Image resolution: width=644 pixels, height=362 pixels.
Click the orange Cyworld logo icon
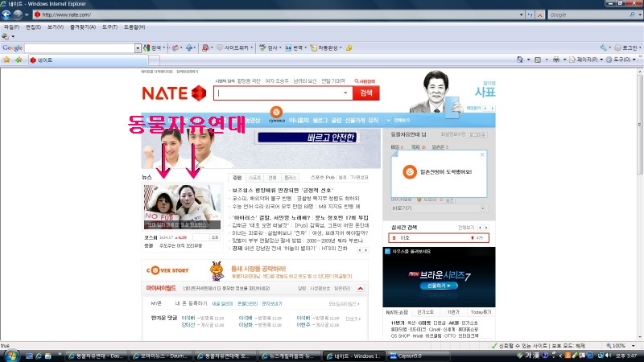(276, 112)
